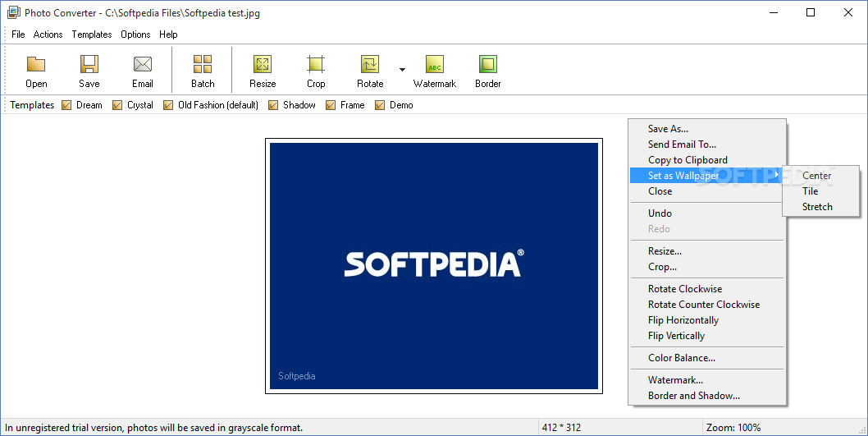The width and height of the screenshot is (868, 436).
Task: Click the Softpedia image preview
Action: (x=434, y=266)
